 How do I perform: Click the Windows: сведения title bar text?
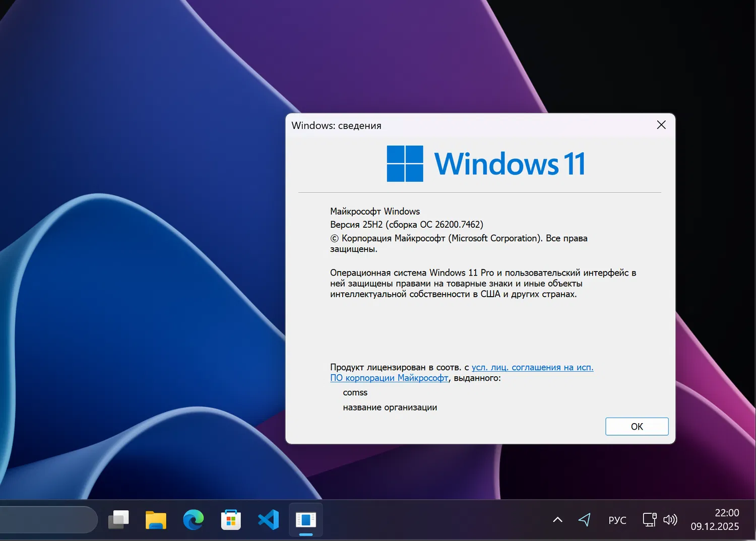[x=337, y=125]
